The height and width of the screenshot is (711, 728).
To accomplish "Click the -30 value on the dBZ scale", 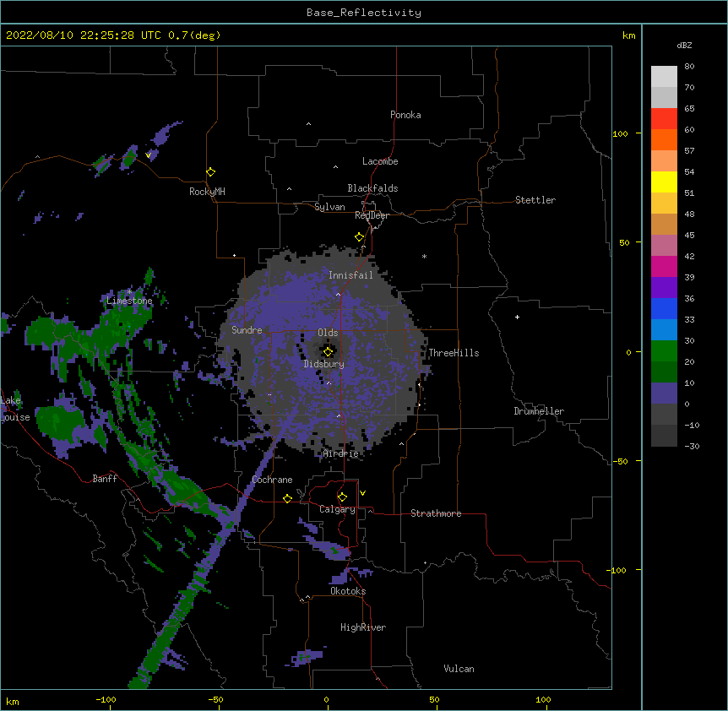I will pyautogui.click(x=692, y=447).
